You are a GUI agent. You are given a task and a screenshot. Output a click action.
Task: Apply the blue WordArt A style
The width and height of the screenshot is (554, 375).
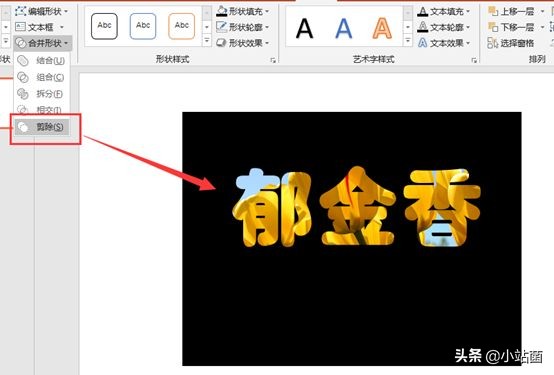point(343,28)
